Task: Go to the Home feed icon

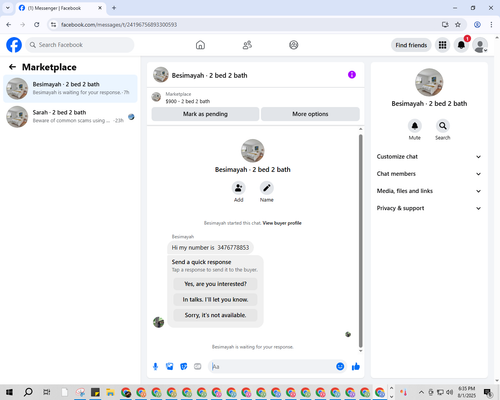Action: tap(200, 45)
